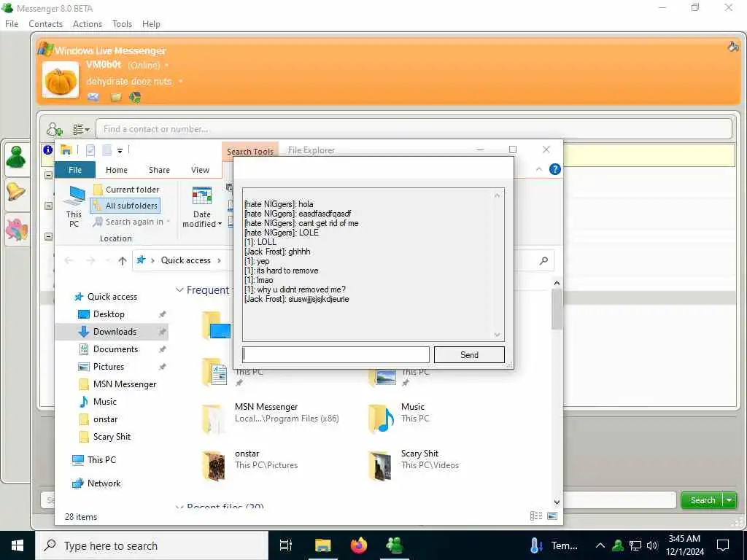
Task: Click the chat log scroll down arrow
Action: point(497,335)
